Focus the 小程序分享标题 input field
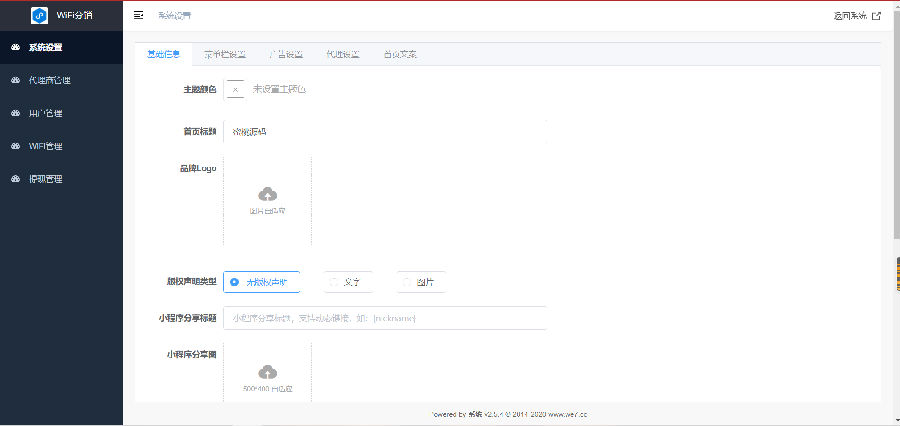This screenshot has width=900, height=426. pyautogui.click(x=385, y=318)
